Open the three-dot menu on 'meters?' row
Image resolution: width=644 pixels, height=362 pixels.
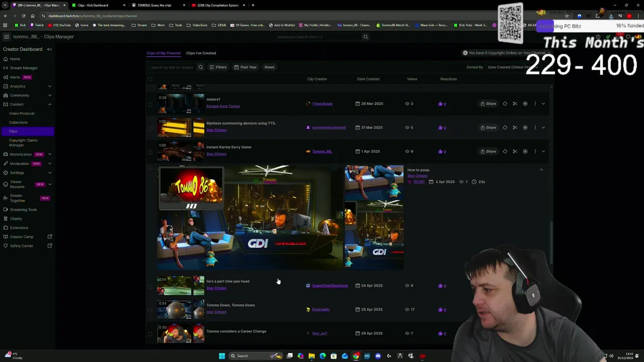point(535,104)
